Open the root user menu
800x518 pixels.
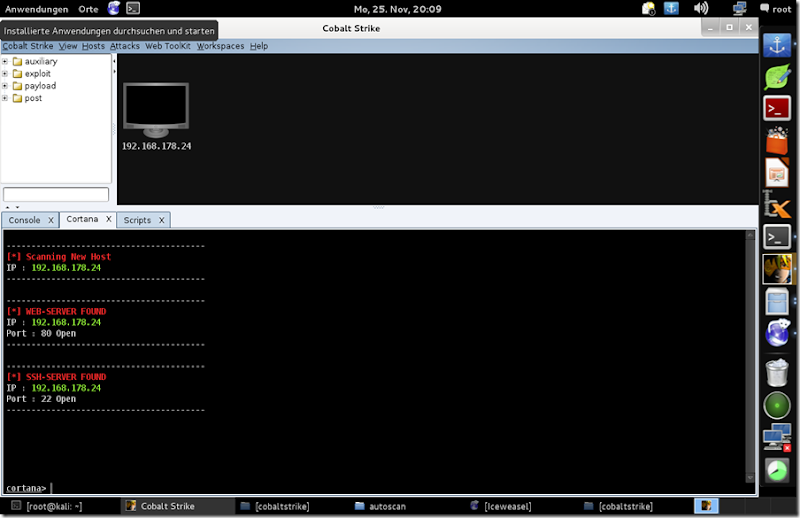(776, 9)
